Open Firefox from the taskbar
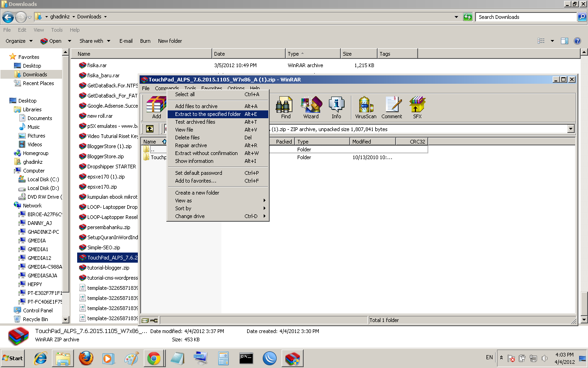 coord(85,358)
